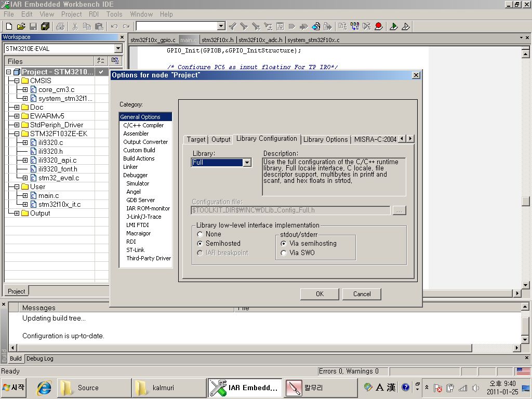Open the Windows Start button
This screenshot has height=399, width=532.
pos(14,388)
